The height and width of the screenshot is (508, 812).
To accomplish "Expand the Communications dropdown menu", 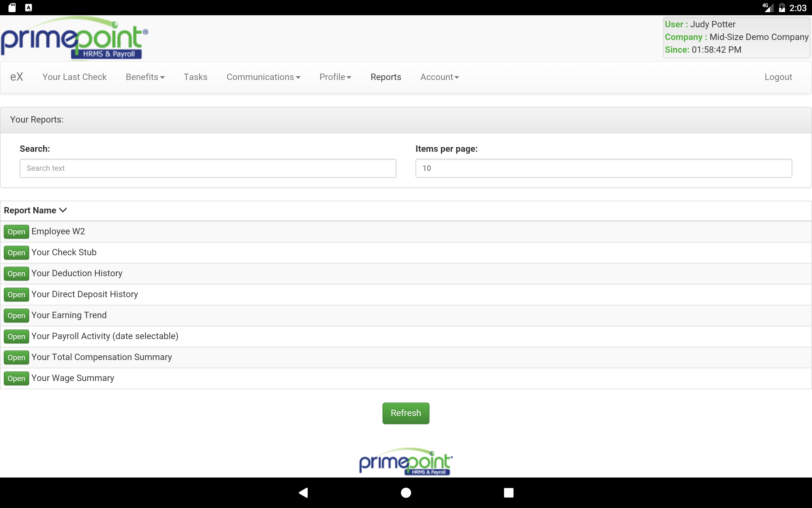I will click(x=263, y=77).
